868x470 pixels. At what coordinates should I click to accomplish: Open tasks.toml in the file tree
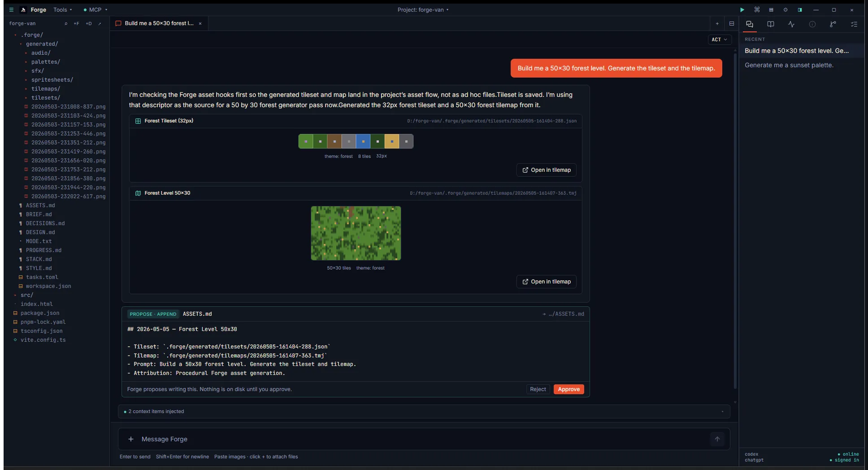tap(42, 277)
